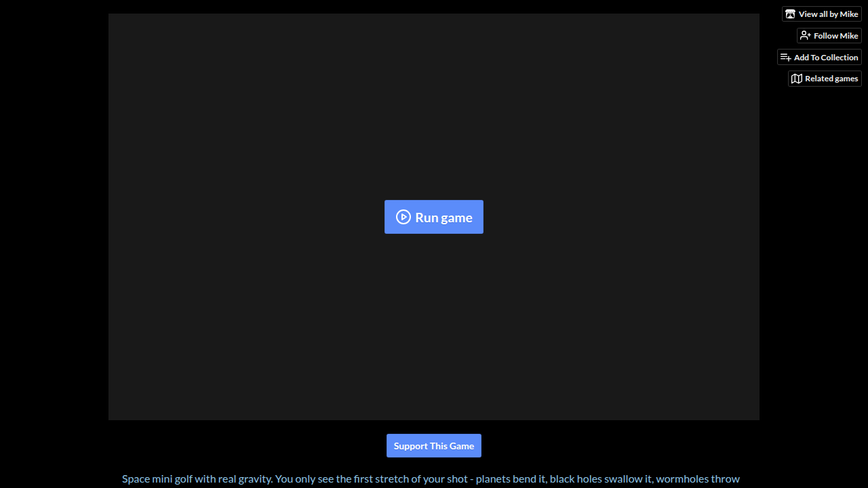Follow Mike
This screenshot has width=868, height=488.
tap(829, 36)
